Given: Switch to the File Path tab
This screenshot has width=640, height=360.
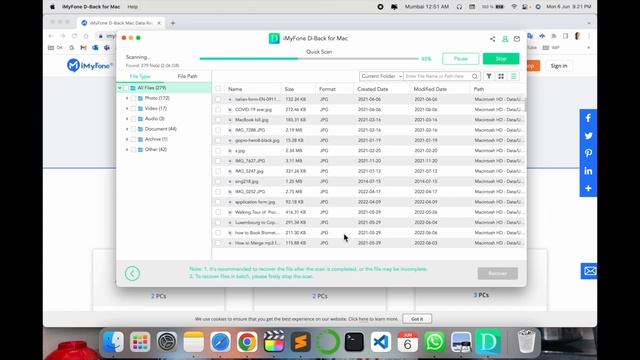Looking at the screenshot, I should point(187,76).
